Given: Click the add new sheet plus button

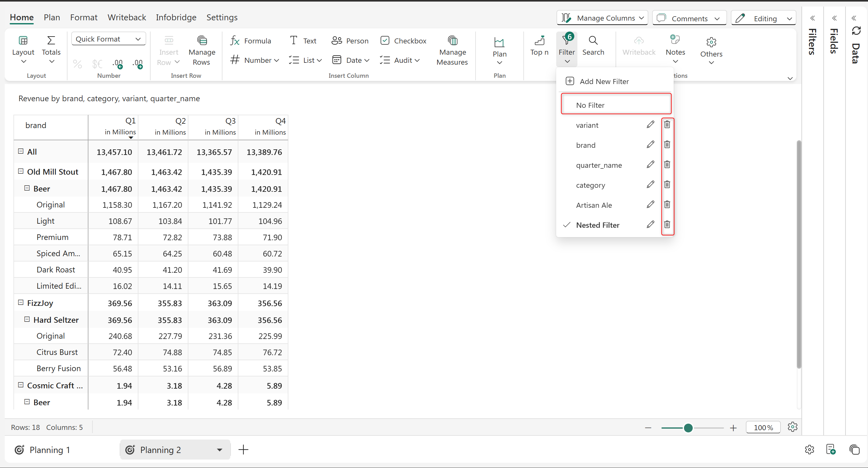Looking at the screenshot, I should click(243, 450).
